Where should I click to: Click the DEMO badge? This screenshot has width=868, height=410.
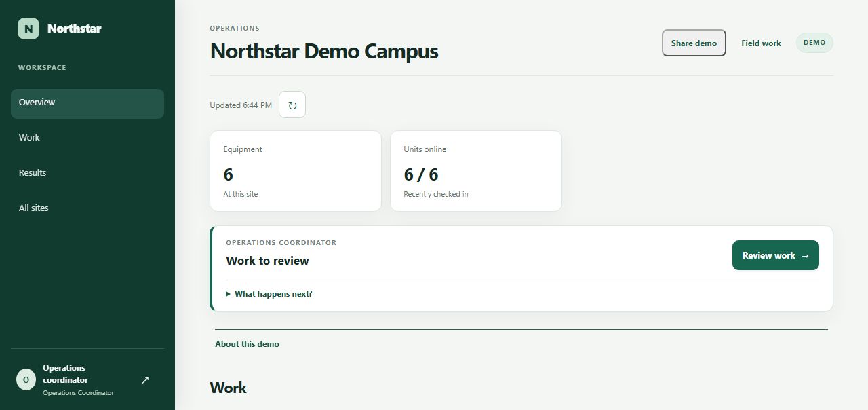tap(814, 43)
